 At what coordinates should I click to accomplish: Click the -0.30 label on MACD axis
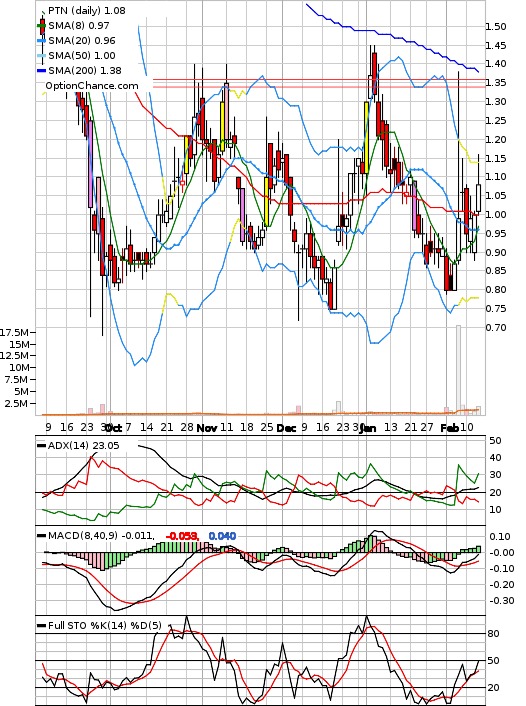point(501,601)
